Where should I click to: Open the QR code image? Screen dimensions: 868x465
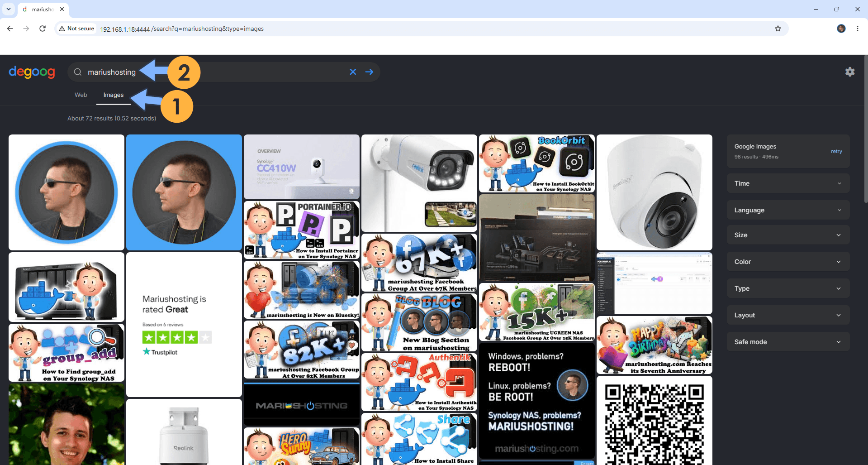pyautogui.click(x=655, y=421)
